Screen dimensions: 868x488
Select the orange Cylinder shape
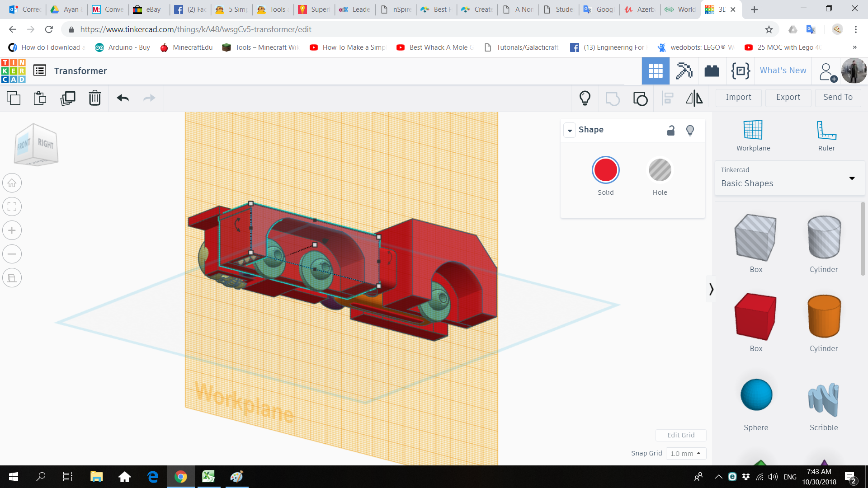pos(823,316)
